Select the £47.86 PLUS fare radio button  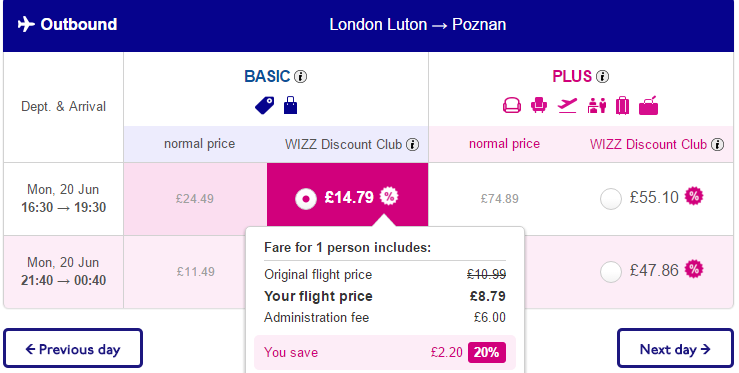610,272
